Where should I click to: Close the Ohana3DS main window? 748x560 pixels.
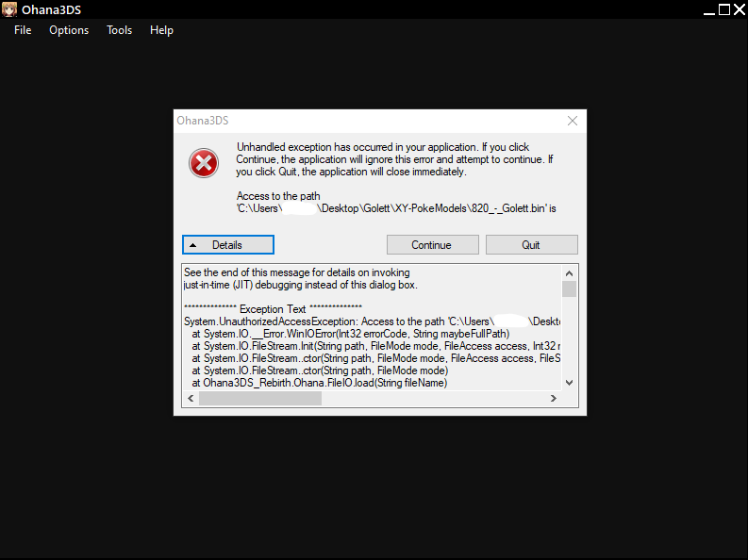[739, 9]
